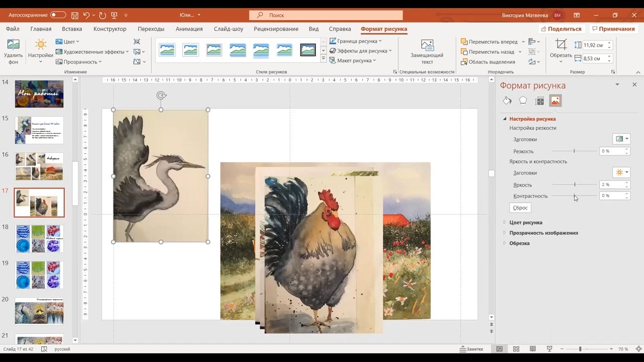Screen dimensions: 644x362
Task: Open the Fill and Line tab icon
Action: point(507,101)
